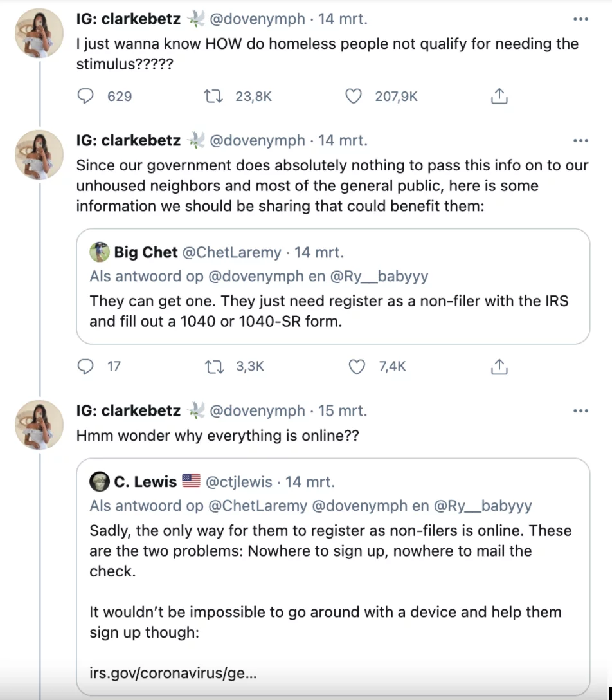Open the third tweet's profile avatar

pyautogui.click(x=39, y=425)
